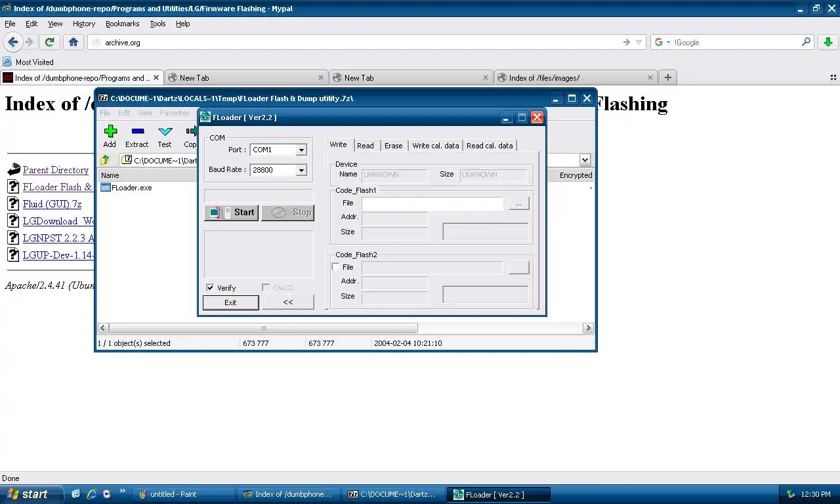The width and height of the screenshot is (840, 504).
Task: Click the Add icon in 7-Zip toolbar
Action: [x=110, y=131]
